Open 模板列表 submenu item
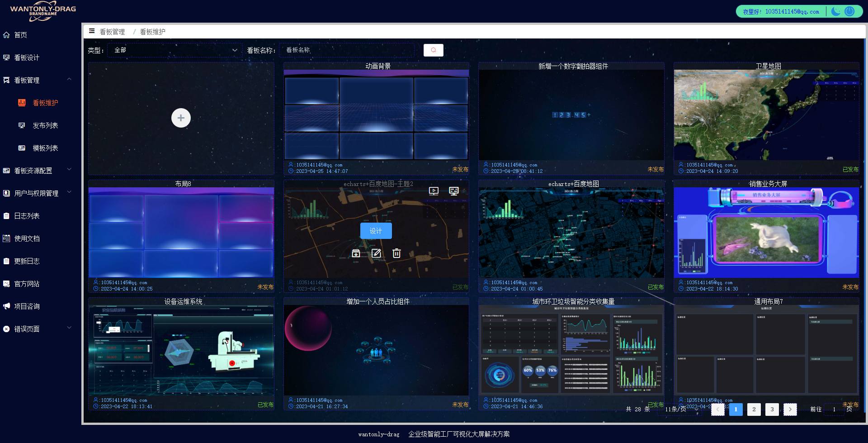Screen dimensions: 868x443 click(41, 148)
